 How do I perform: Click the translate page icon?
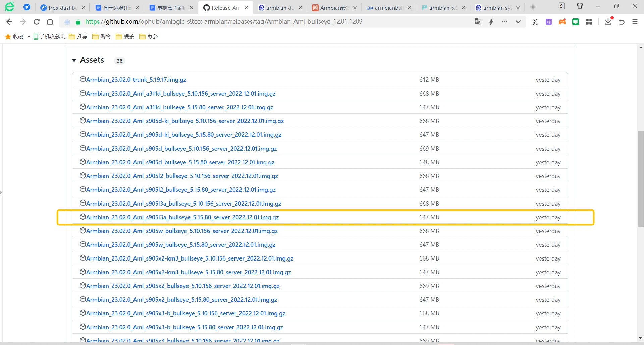point(478,22)
